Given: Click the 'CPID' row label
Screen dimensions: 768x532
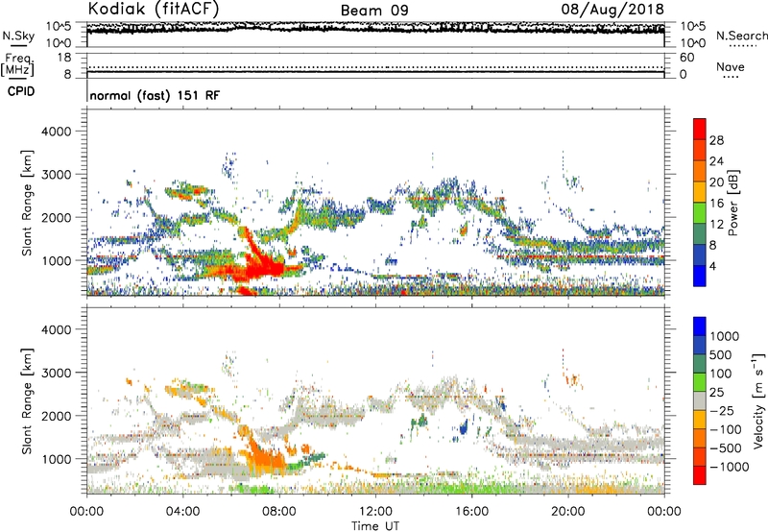Looking at the screenshot, I should (21, 91).
